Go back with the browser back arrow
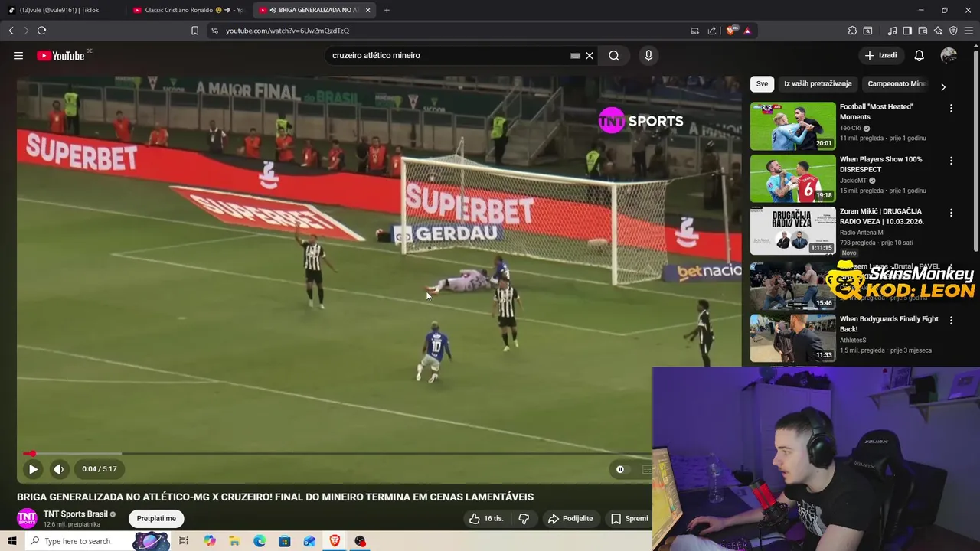980x551 pixels. [11, 31]
